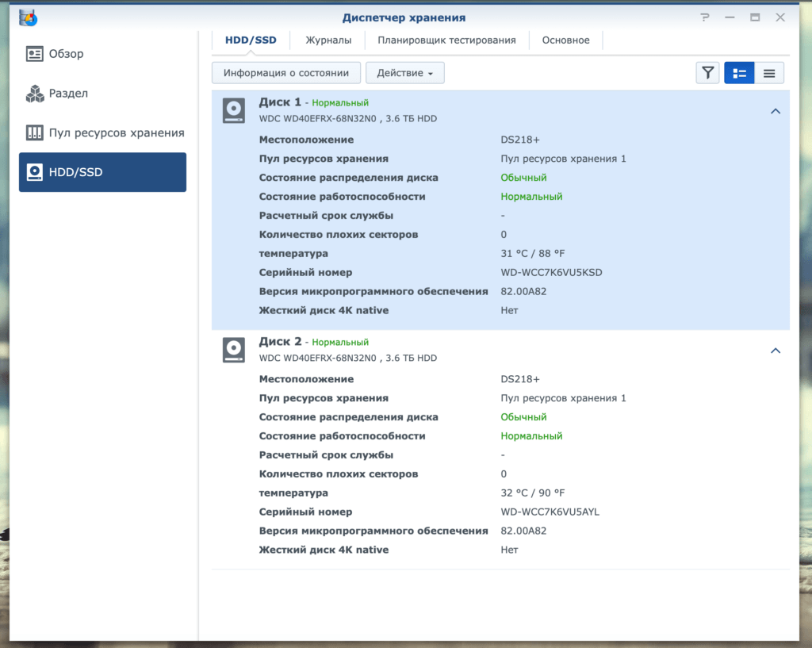The image size is (812, 648).
Task: Open the Планировщик тестирования tab
Action: click(446, 40)
